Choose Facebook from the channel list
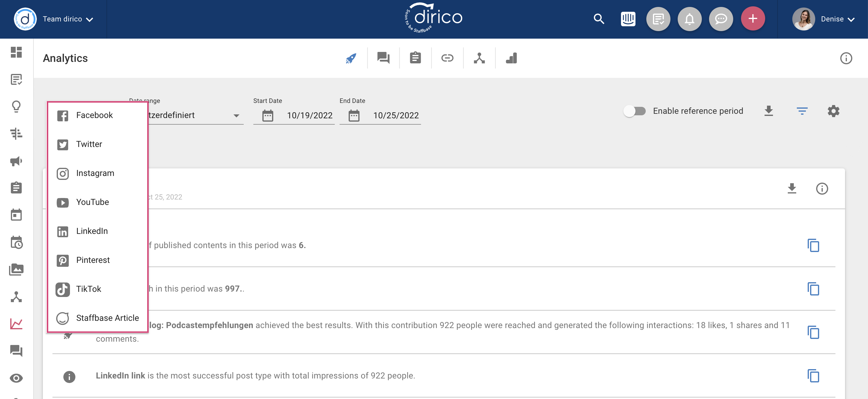This screenshot has width=868, height=399. coord(98,115)
